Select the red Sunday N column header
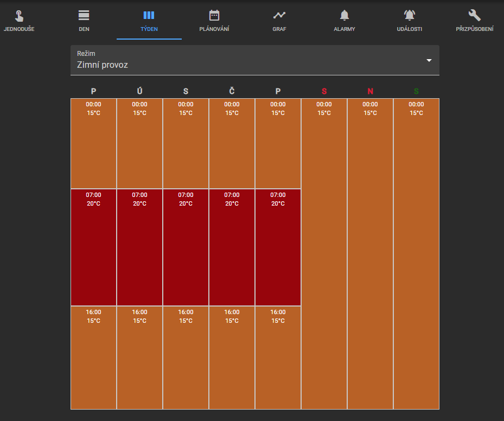This screenshot has height=421, width=504. pyautogui.click(x=371, y=91)
